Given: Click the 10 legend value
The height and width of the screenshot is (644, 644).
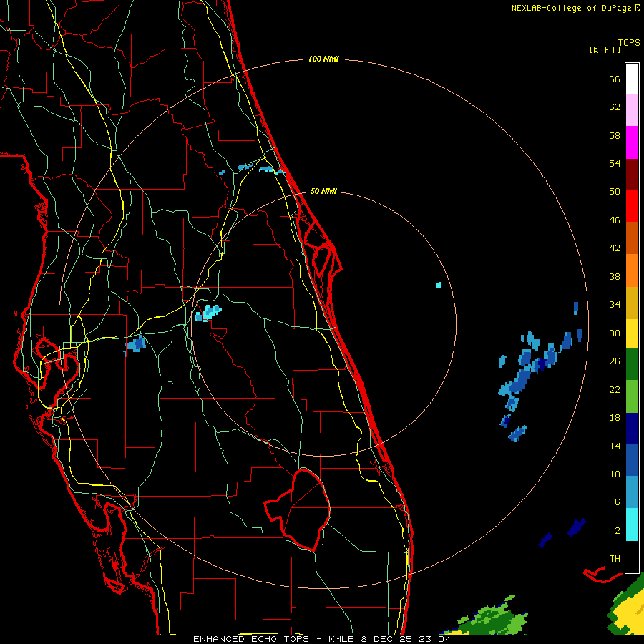Looking at the screenshot, I should (x=615, y=474).
